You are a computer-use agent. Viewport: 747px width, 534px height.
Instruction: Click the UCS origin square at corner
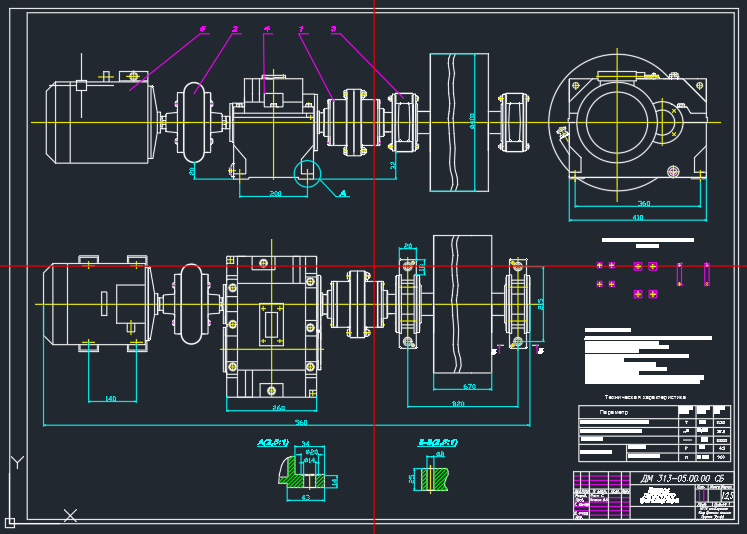click(x=10, y=523)
